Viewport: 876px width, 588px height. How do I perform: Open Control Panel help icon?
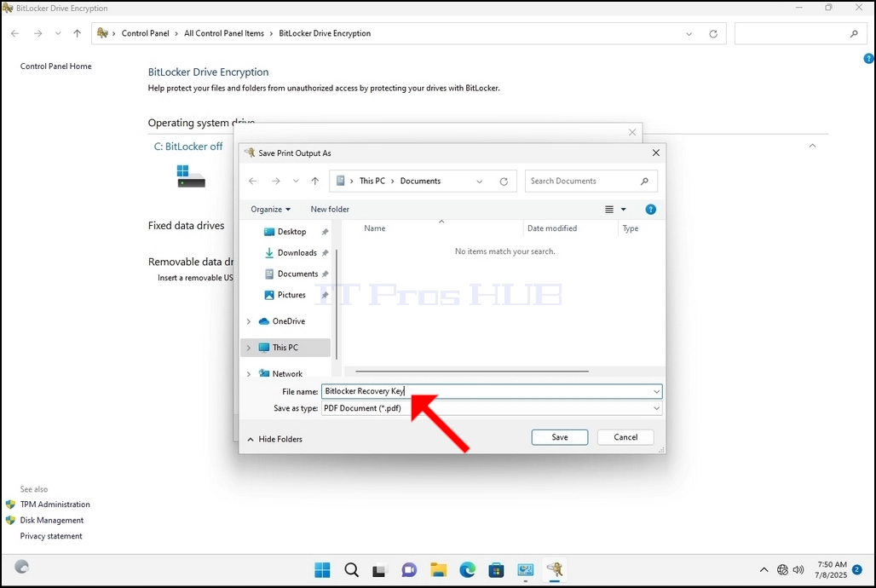point(868,58)
